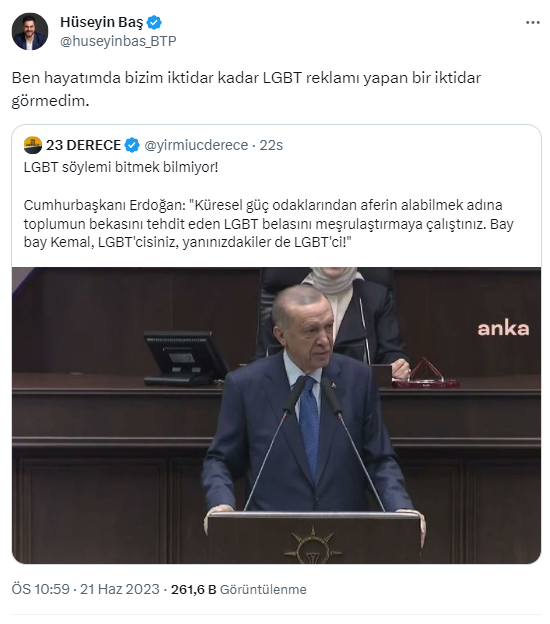Screen dimensions: 550x624
Task: Click the monitor shown in the video frame
Action: click(186, 358)
